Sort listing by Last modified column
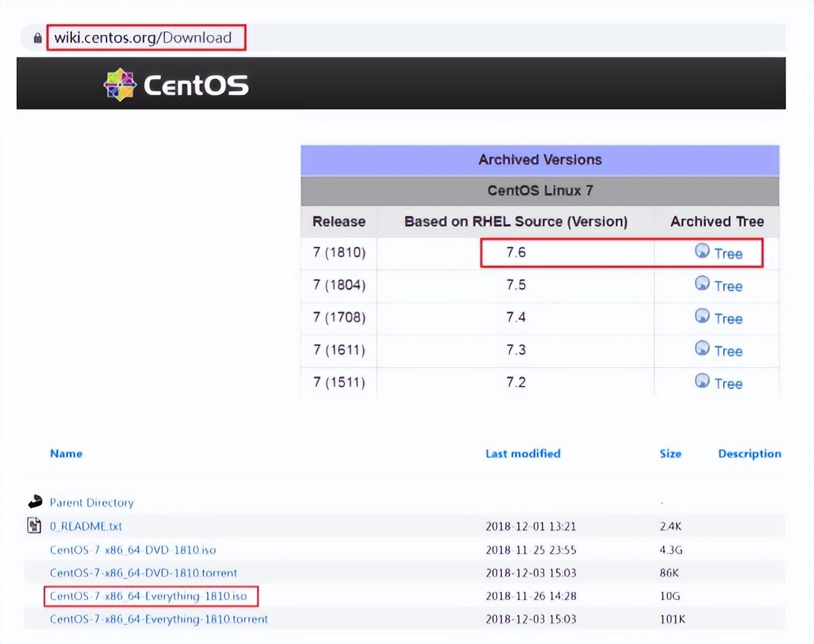The height and width of the screenshot is (644, 814). click(x=523, y=453)
